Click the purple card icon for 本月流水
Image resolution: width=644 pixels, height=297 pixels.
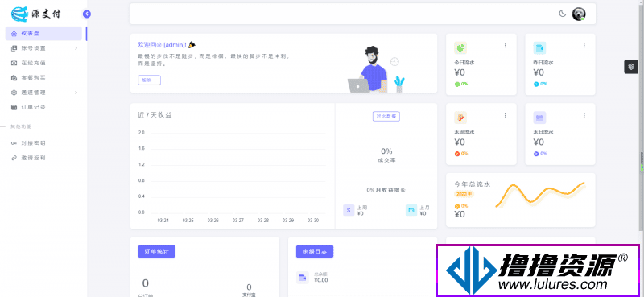539,118
